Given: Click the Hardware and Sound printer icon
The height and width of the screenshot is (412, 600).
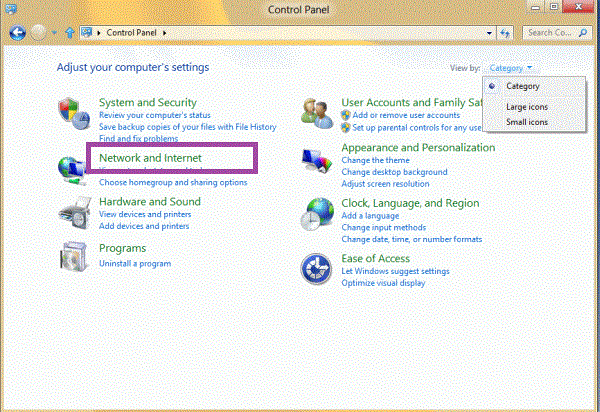Looking at the screenshot, I should coord(75,213).
